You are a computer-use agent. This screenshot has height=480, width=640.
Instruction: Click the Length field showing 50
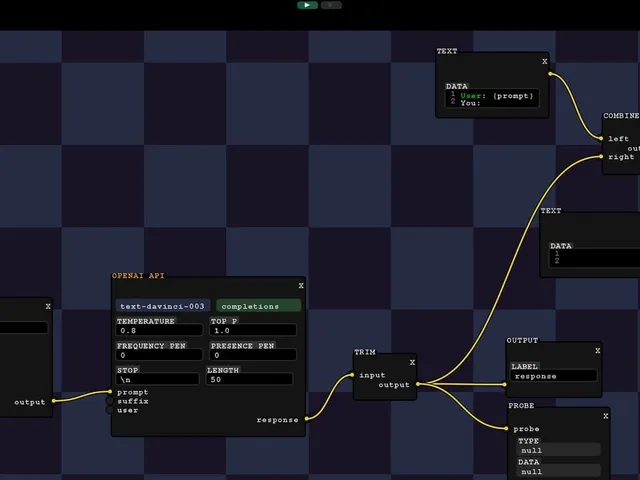[249, 379]
